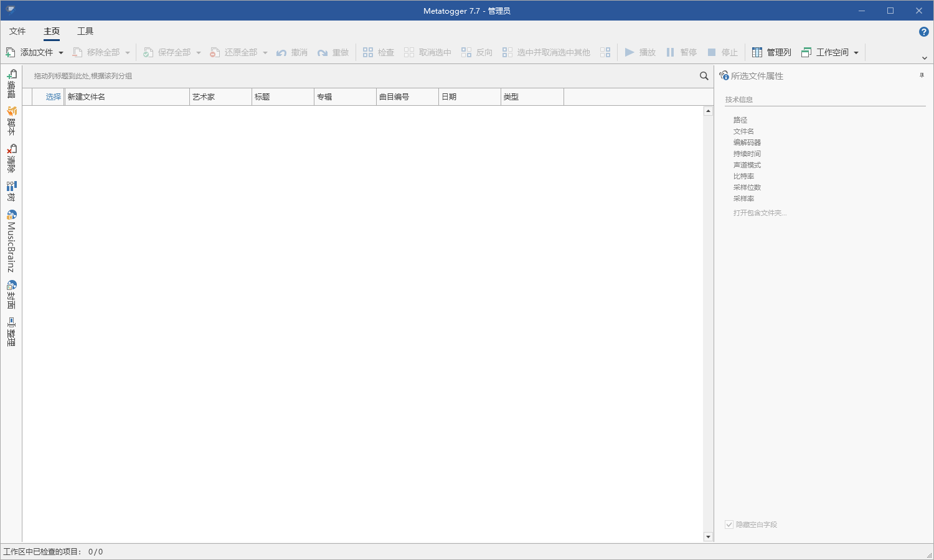This screenshot has width=934, height=560.
Task: Click the 打开包含文件夹 link
Action: coord(760,213)
